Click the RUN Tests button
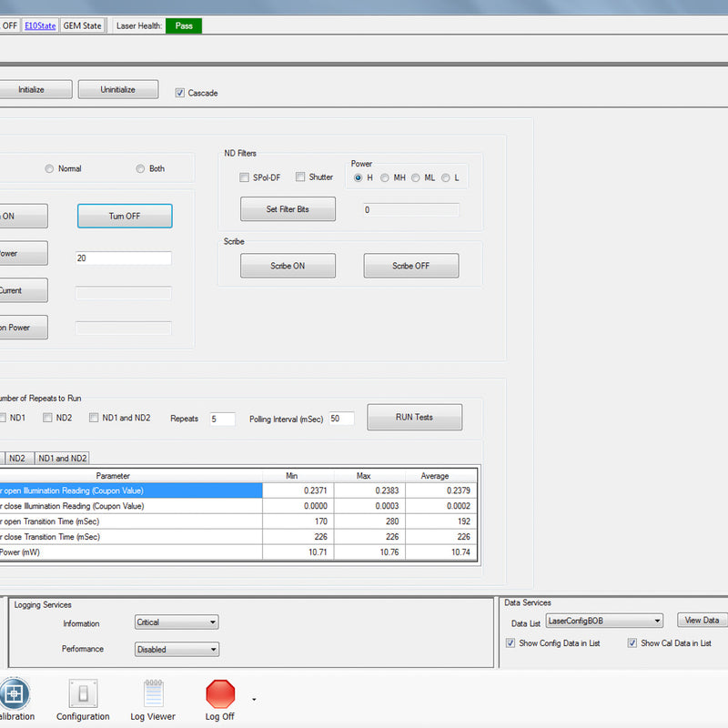This screenshot has width=728, height=728. click(414, 417)
